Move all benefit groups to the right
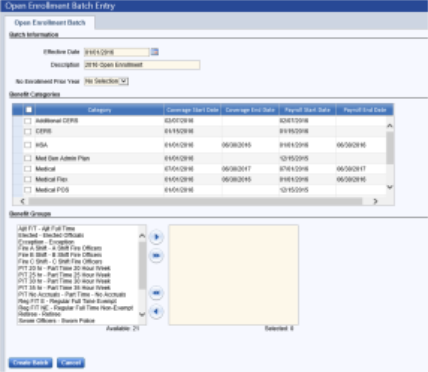Image resolution: width=428 pixels, height=372 pixels. tap(156, 256)
